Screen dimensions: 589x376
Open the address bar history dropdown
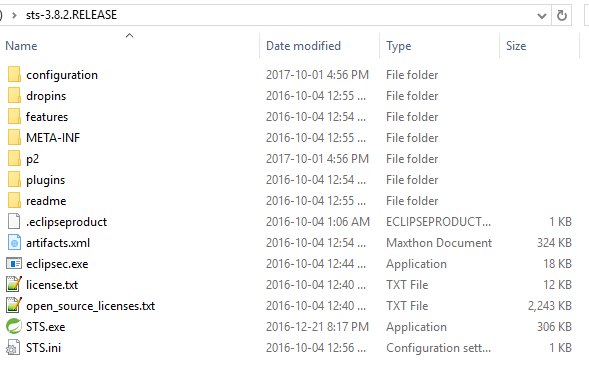[542, 16]
